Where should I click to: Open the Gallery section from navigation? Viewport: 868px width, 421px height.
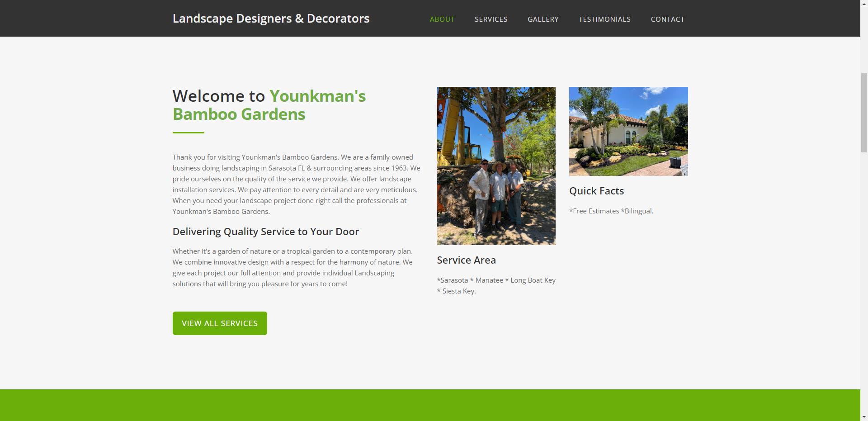pyautogui.click(x=542, y=19)
